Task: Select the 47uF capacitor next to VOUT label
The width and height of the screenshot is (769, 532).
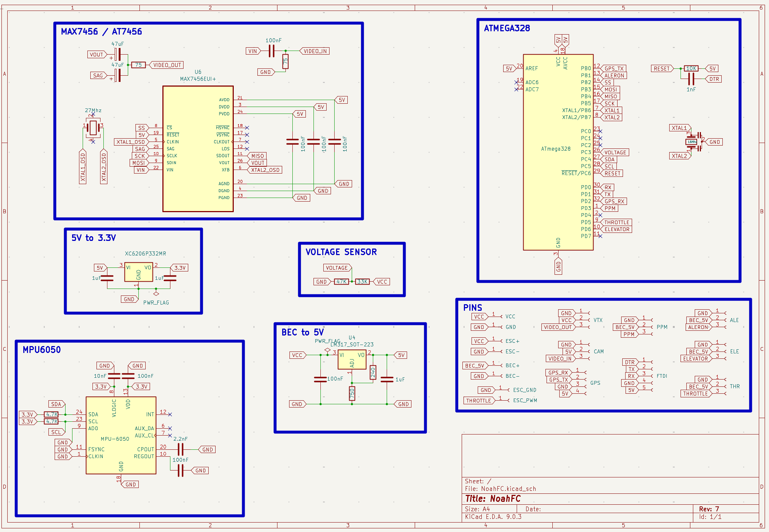Action: click(117, 55)
